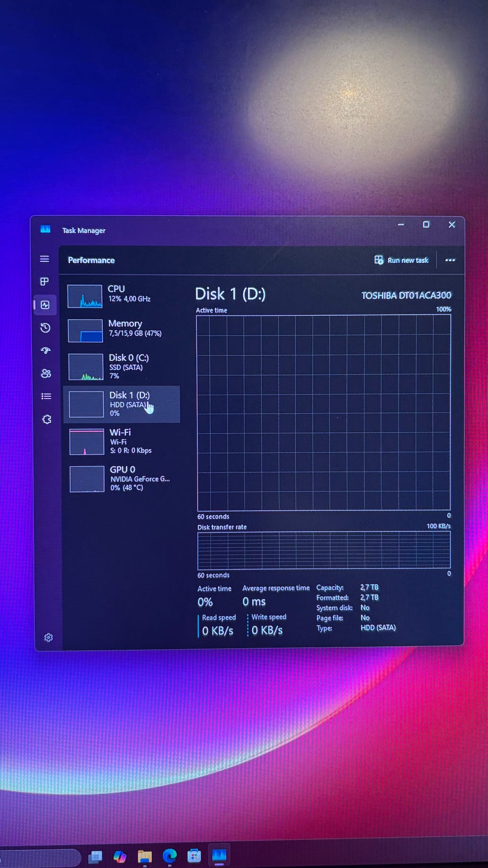Click the Disk 1 active time graph
The height and width of the screenshot is (868, 488).
pyautogui.click(x=324, y=412)
